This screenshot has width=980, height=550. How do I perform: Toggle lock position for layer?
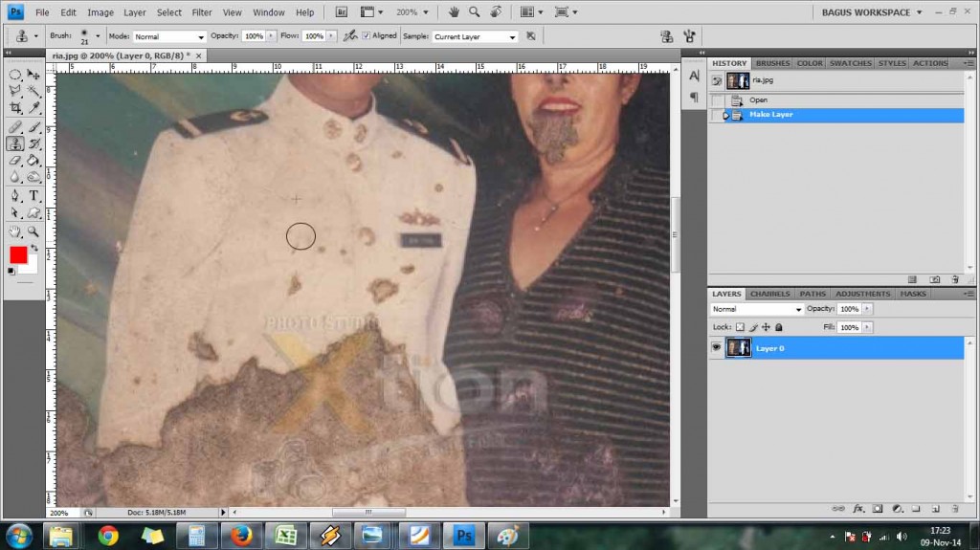coord(766,327)
